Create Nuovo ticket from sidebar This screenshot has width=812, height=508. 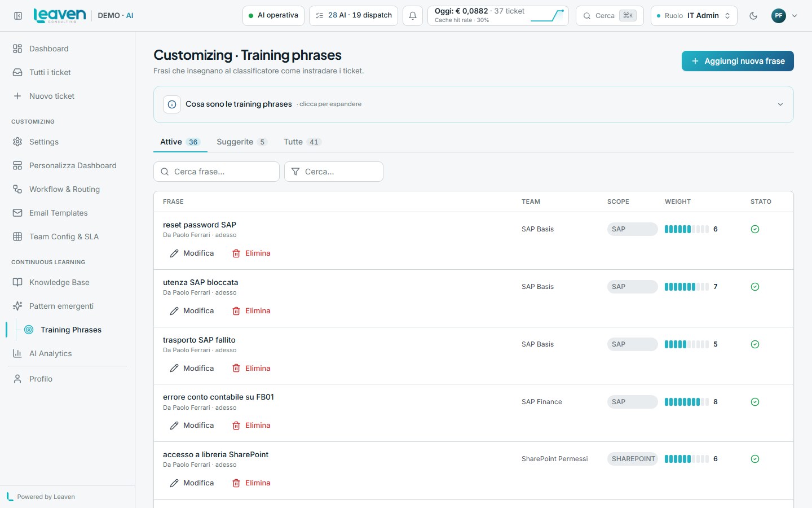(x=68, y=96)
